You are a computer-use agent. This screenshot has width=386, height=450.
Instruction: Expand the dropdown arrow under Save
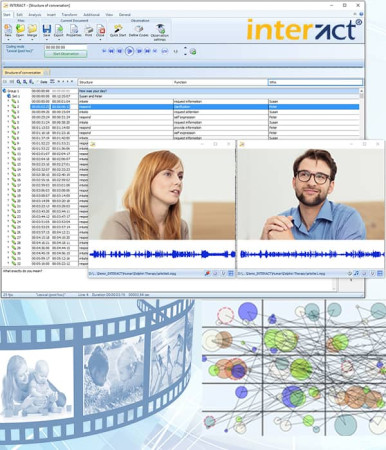[x=47, y=39]
